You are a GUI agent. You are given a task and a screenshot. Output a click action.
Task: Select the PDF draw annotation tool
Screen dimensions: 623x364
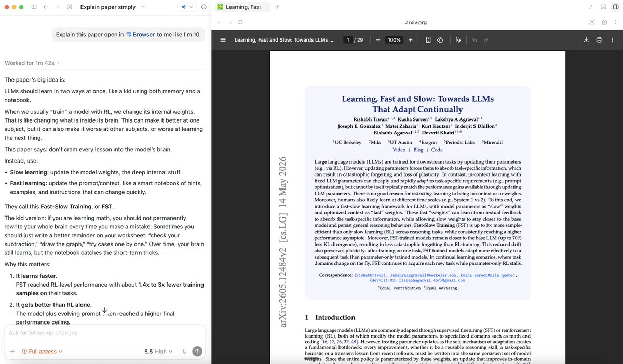pos(457,40)
